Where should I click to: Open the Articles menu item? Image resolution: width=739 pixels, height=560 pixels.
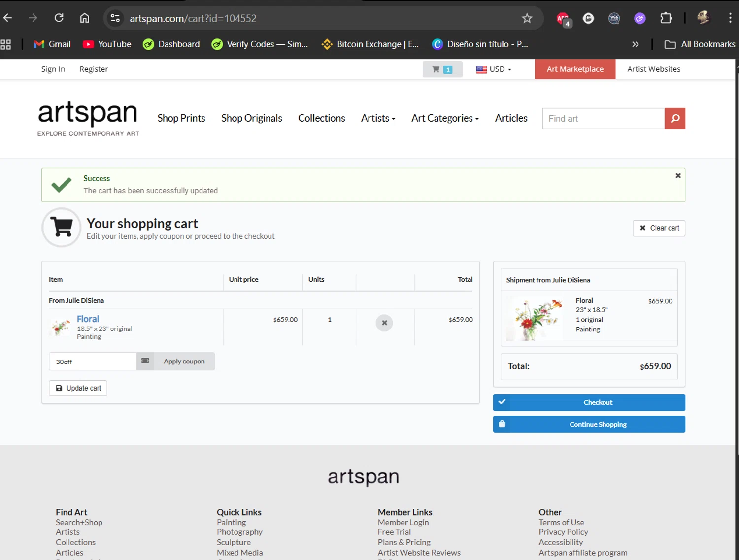pos(511,118)
